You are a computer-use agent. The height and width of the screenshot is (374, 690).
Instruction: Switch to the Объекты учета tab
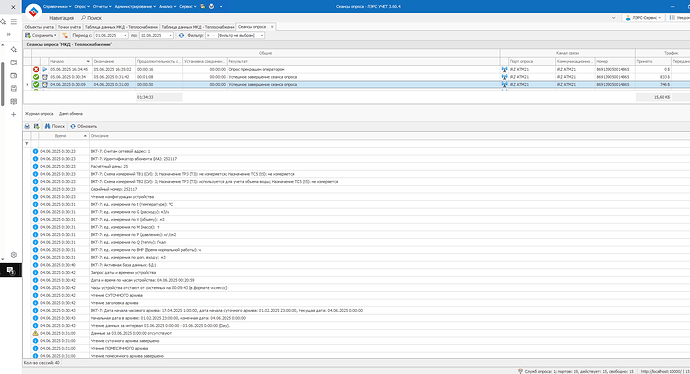point(39,27)
